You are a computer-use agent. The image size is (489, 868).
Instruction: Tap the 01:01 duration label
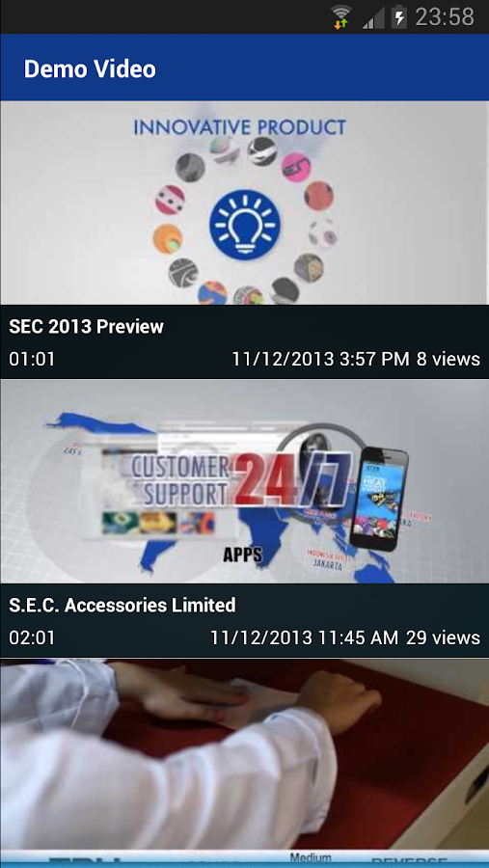click(x=32, y=360)
